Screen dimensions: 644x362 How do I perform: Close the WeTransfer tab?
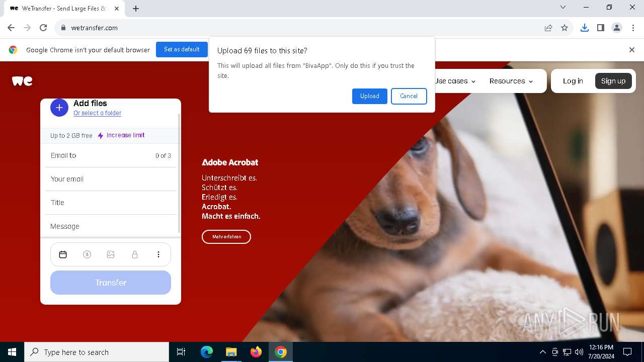(x=117, y=9)
